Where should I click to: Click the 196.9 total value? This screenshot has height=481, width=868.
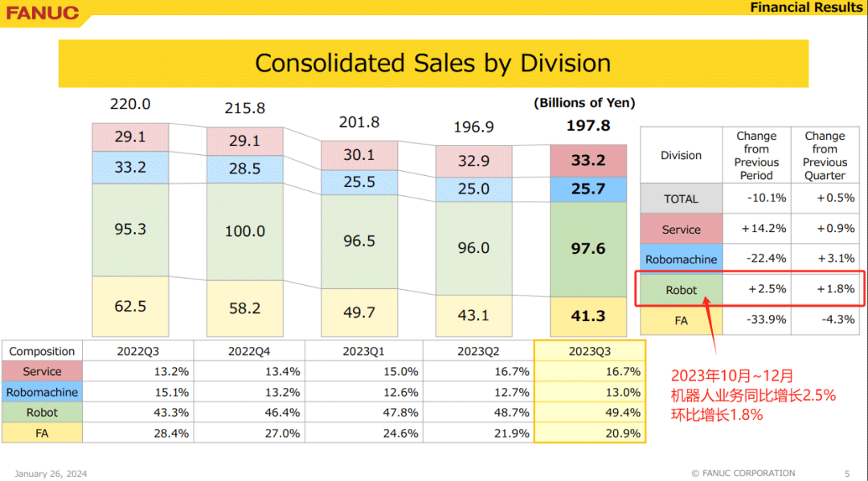click(x=474, y=127)
